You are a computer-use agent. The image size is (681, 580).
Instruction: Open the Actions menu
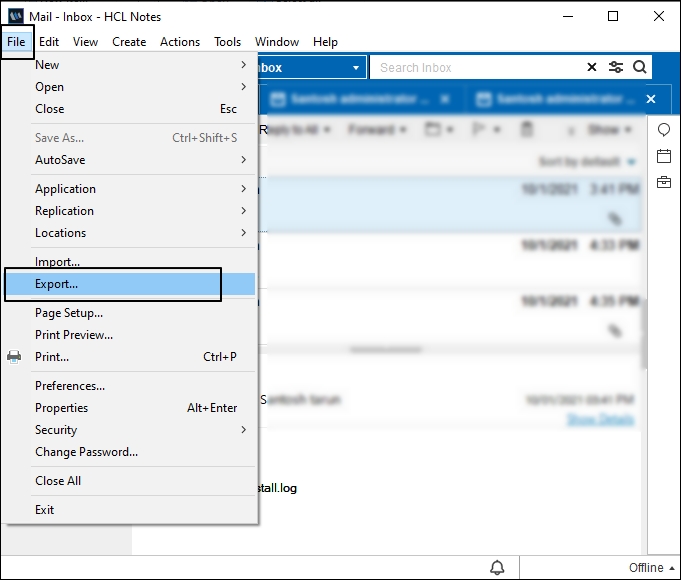(180, 42)
